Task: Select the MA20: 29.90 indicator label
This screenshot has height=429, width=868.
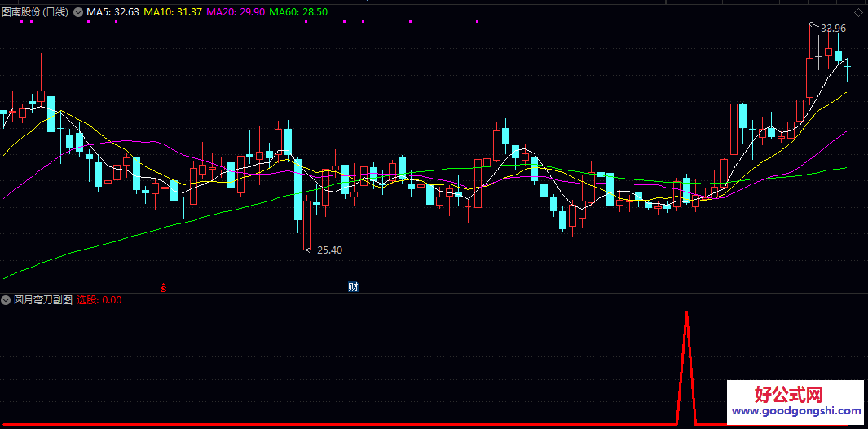Action: (236, 11)
